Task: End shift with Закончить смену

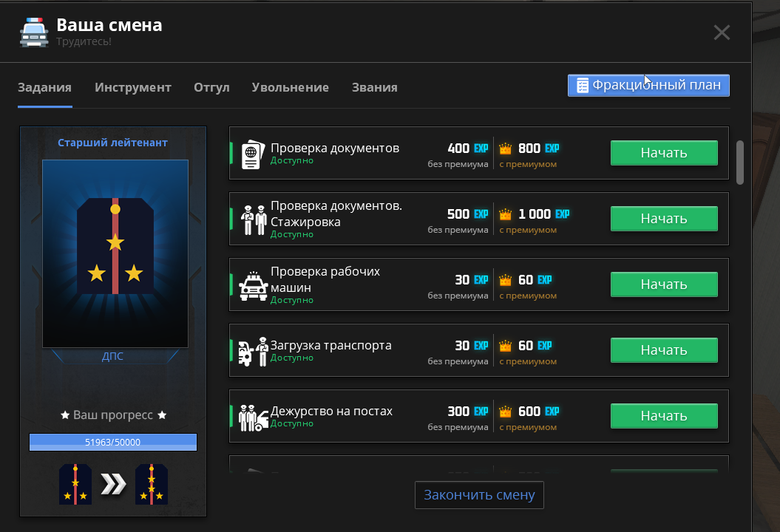Action: pyautogui.click(x=479, y=495)
